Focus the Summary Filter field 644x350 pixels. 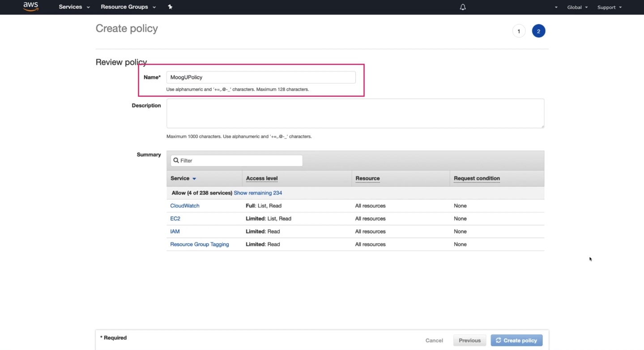pyautogui.click(x=236, y=160)
